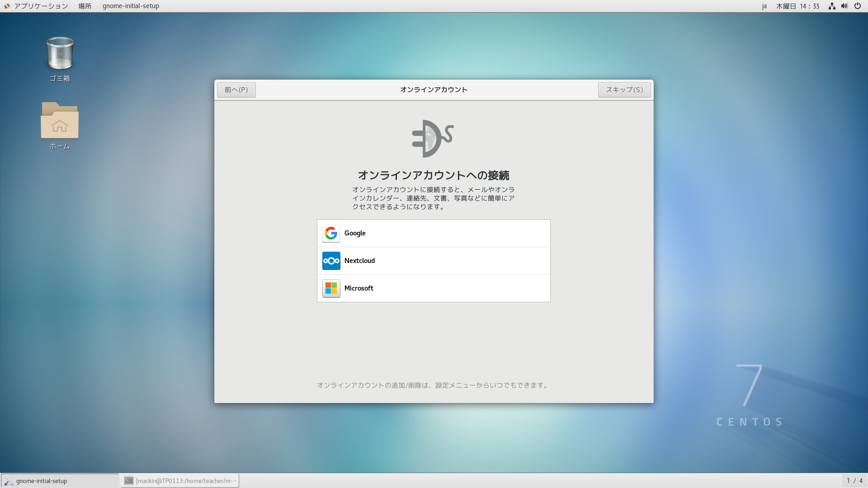
Task: Go back with the 前へ(P) button
Action: click(x=236, y=90)
